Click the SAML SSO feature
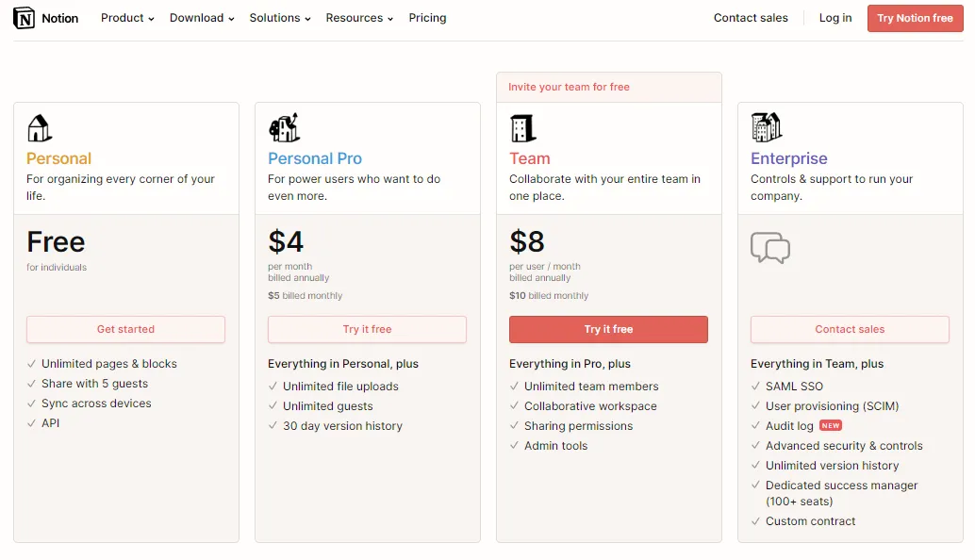The height and width of the screenshot is (560, 975). point(794,386)
